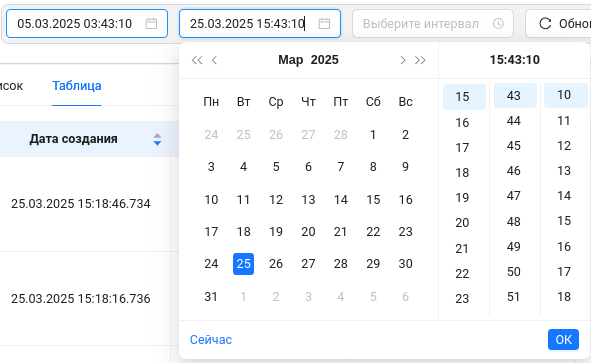The width and height of the screenshot is (591, 363).
Task: Go to previous month with left arrow
Action: point(214,60)
